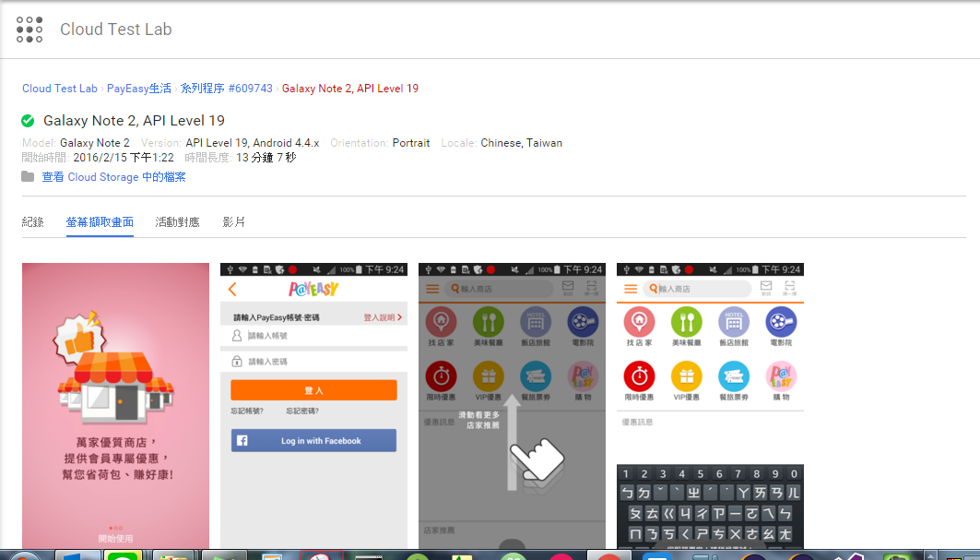Click 忘記帳號? link
Image resolution: width=980 pixels, height=560 pixels.
247,411
